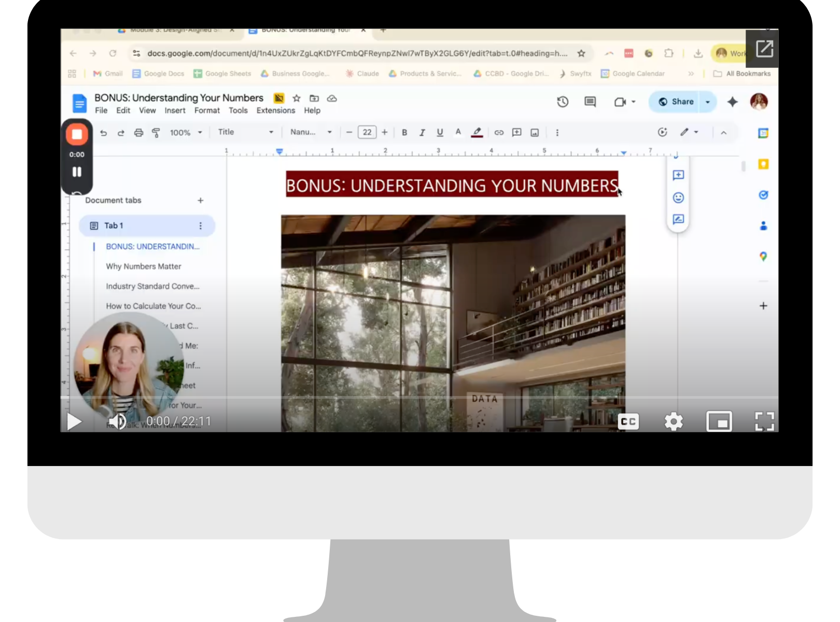Open the Tools menu
Image resolution: width=840 pixels, height=622 pixels.
pyautogui.click(x=238, y=110)
